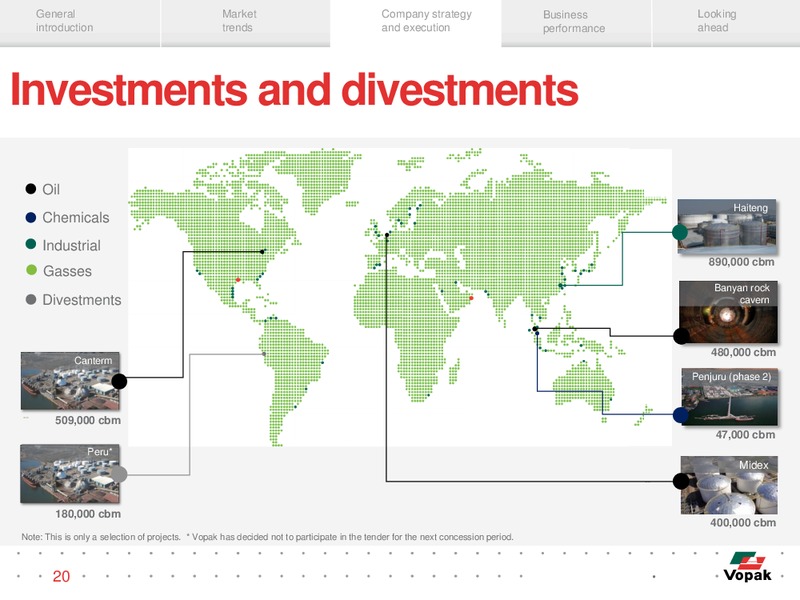The image size is (800, 600).
Task: Click the Vopak logo
Action: coord(748,567)
